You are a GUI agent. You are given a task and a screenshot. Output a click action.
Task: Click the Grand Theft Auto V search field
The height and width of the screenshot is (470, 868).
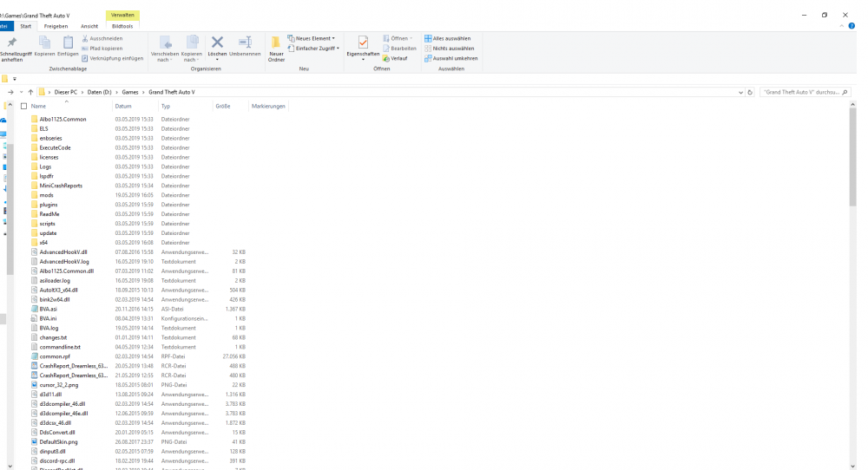[x=799, y=92]
